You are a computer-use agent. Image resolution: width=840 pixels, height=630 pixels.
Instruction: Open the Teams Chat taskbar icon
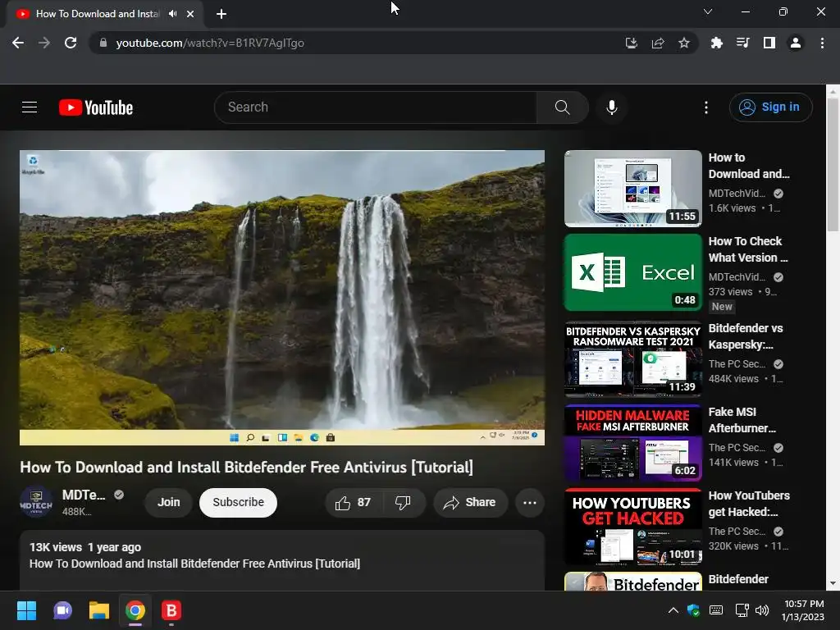[x=62, y=610]
